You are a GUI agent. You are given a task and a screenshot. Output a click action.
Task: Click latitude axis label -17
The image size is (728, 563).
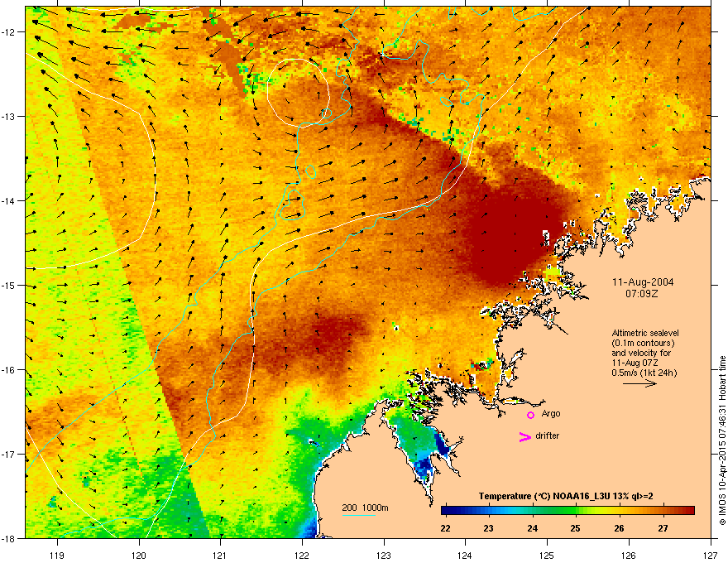tap(9, 454)
